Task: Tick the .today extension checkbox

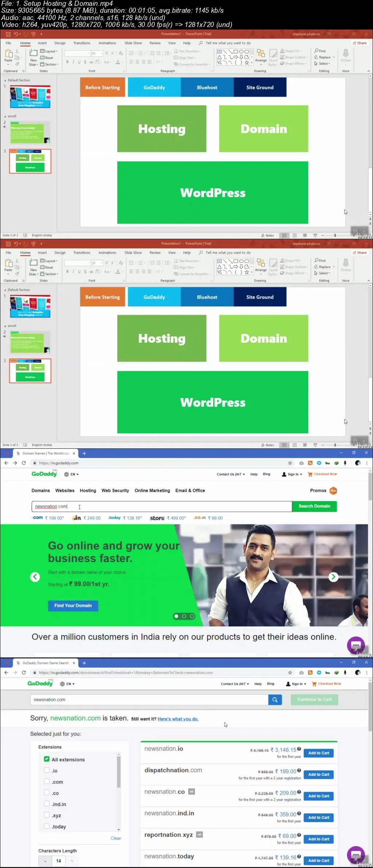Action: [x=47, y=826]
